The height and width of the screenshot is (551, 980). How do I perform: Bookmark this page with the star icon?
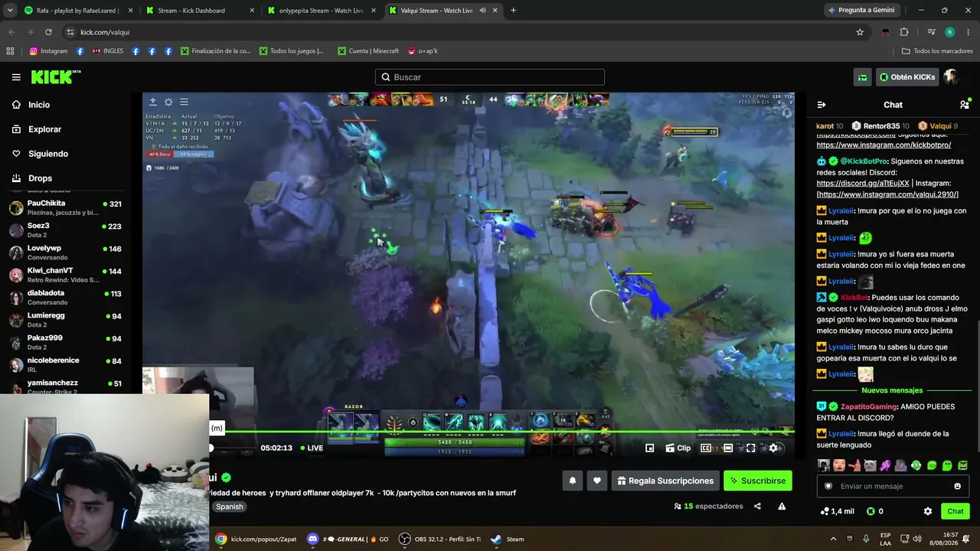pyautogui.click(x=860, y=32)
